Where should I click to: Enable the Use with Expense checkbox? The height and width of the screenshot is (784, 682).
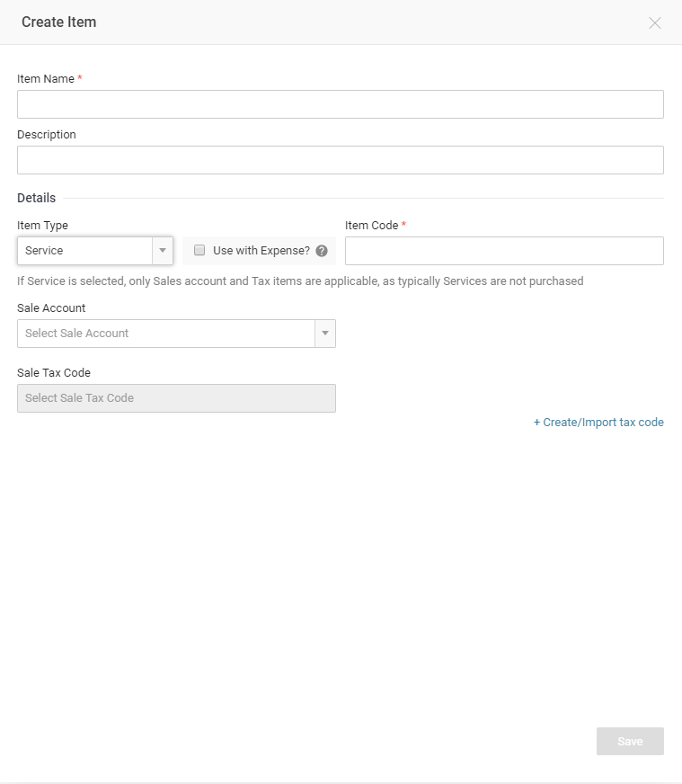tap(199, 250)
